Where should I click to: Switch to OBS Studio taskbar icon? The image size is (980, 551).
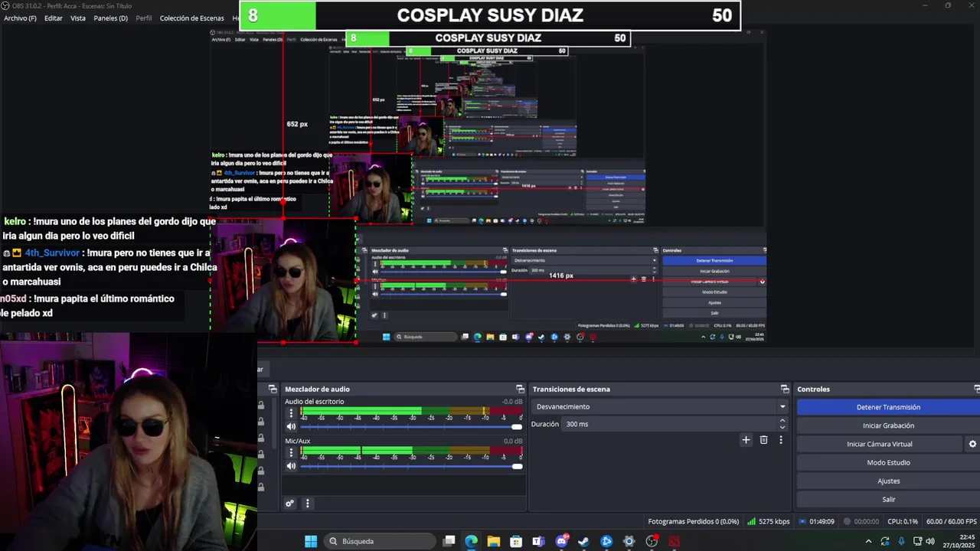[x=652, y=541]
